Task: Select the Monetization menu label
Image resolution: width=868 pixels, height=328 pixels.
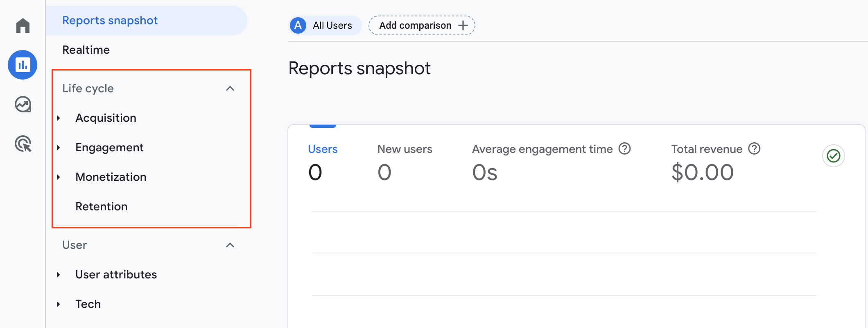Action: 111,177
